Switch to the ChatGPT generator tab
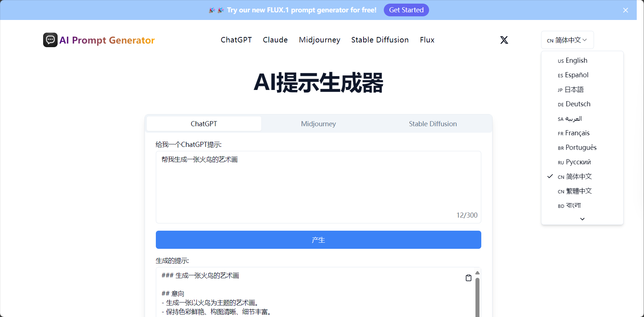This screenshot has width=644, height=317. (204, 124)
